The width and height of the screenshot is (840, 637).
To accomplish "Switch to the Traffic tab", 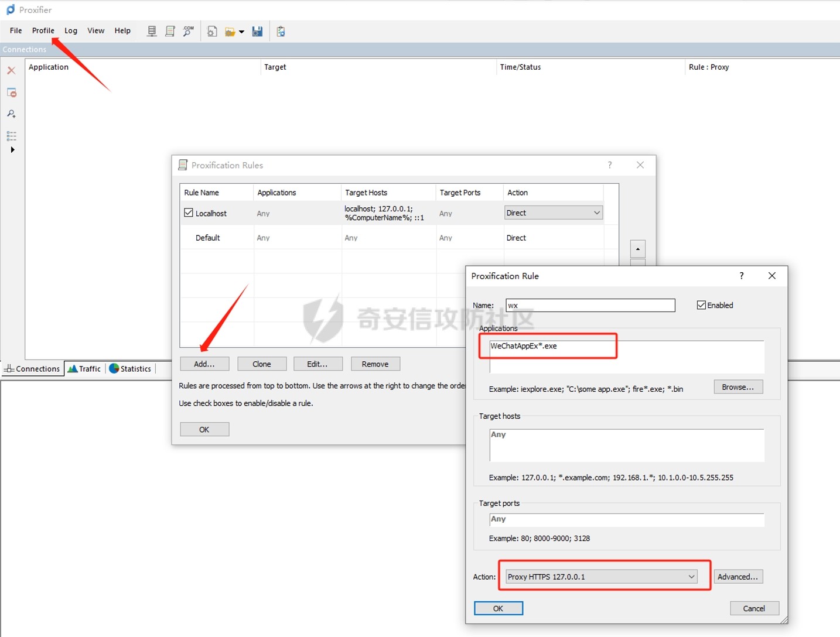I will 84,369.
